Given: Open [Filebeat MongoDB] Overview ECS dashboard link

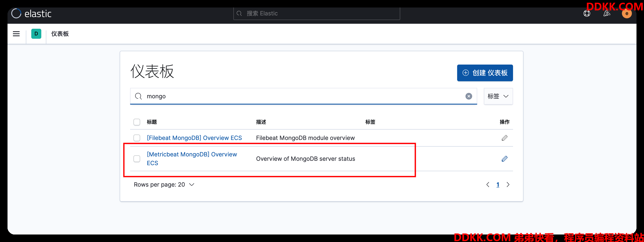Looking at the screenshot, I should pos(194,138).
